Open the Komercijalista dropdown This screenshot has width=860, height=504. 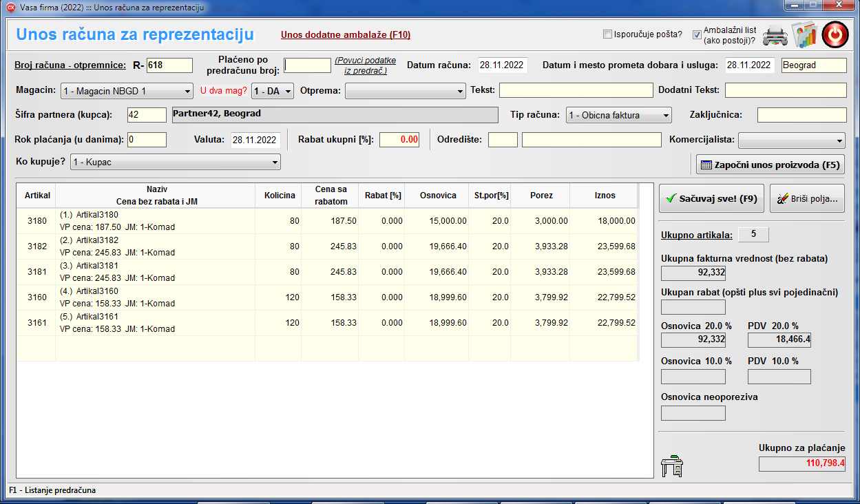[792, 140]
